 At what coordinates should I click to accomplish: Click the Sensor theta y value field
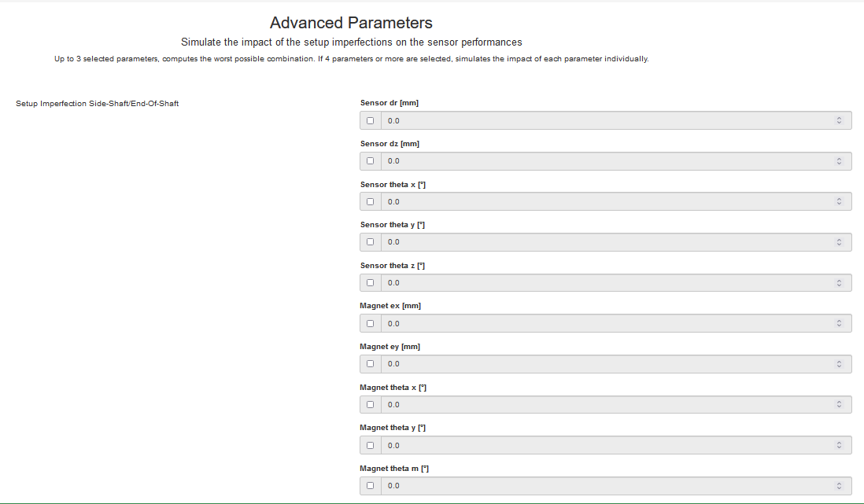coord(616,242)
